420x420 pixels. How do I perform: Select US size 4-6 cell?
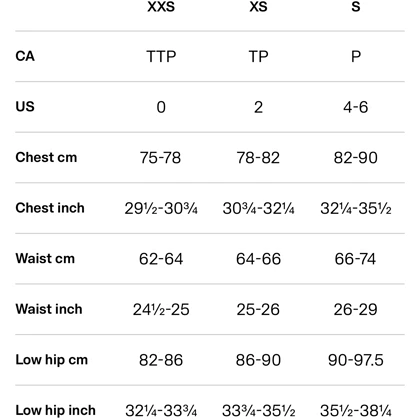tap(356, 107)
